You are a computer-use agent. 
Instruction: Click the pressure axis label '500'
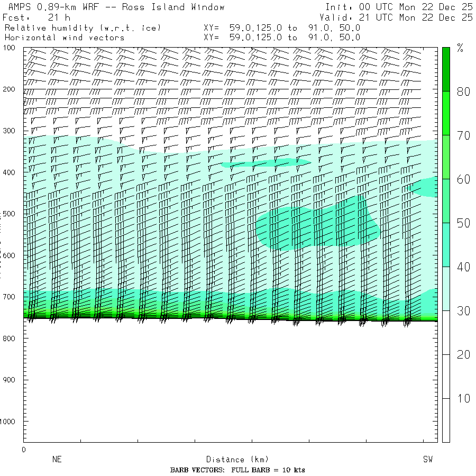[x=9, y=214]
